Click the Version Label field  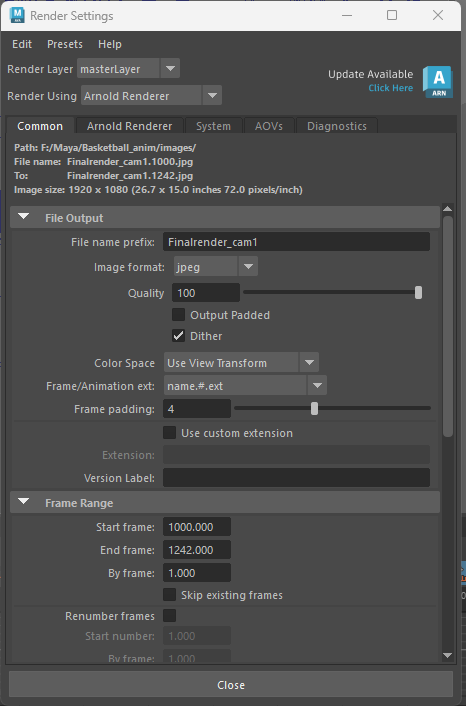pyautogui.click(x=296, y=477)
